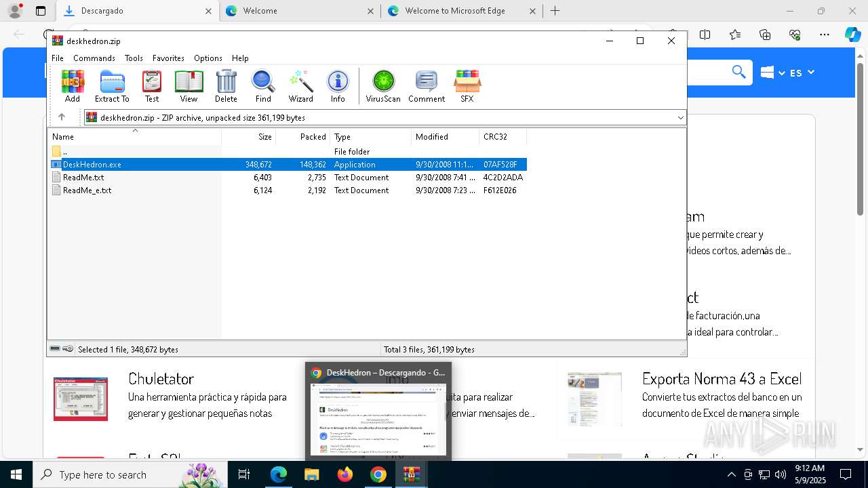The image size is (868, 488).
Task: Click the SFX toolbar icon
Action: point(467,86)
